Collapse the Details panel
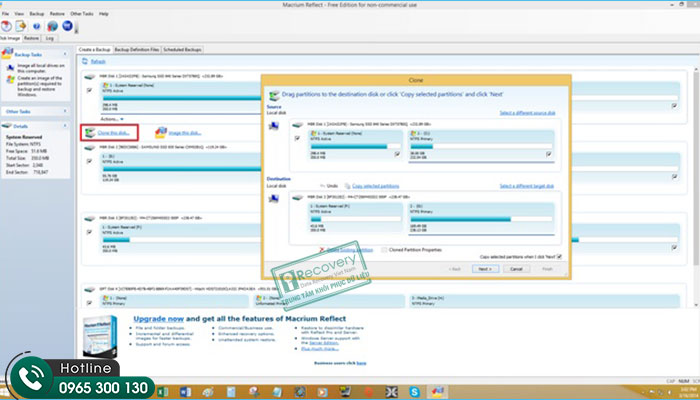Image resolution: width=700 pixels, height=400 pixels. [x=65, y=126]
